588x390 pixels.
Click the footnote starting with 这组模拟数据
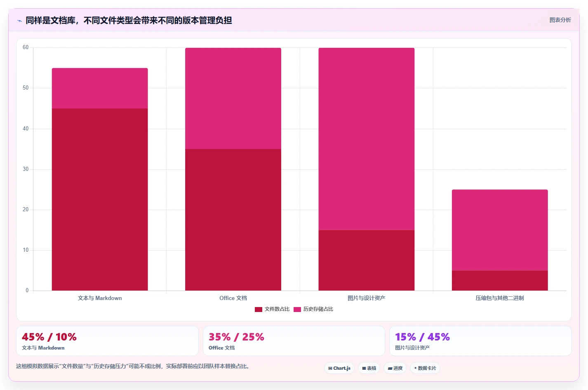(x=133, y=366)
